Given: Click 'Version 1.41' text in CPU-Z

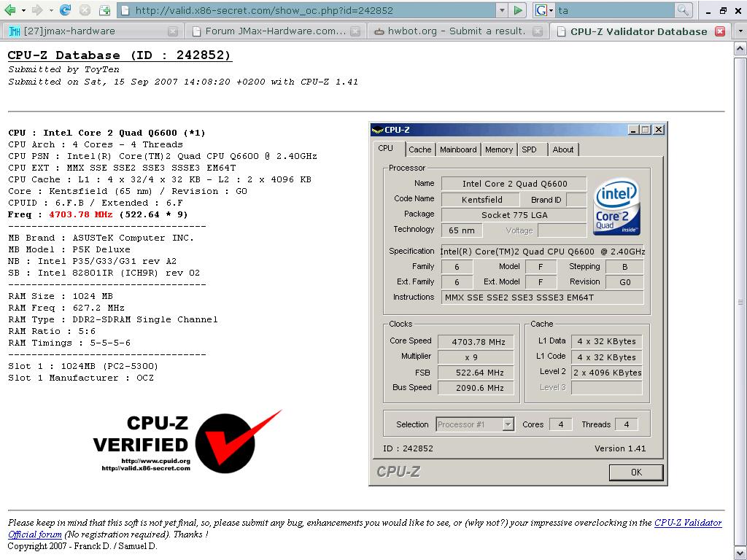Looking at the screenshot, I should (620, 448).
